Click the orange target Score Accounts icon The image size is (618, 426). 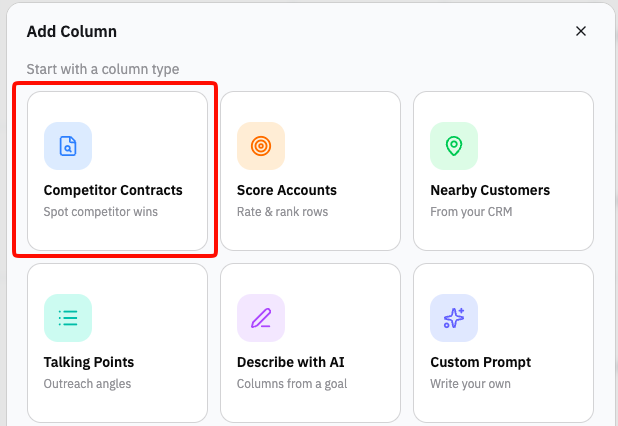[261, 146]
